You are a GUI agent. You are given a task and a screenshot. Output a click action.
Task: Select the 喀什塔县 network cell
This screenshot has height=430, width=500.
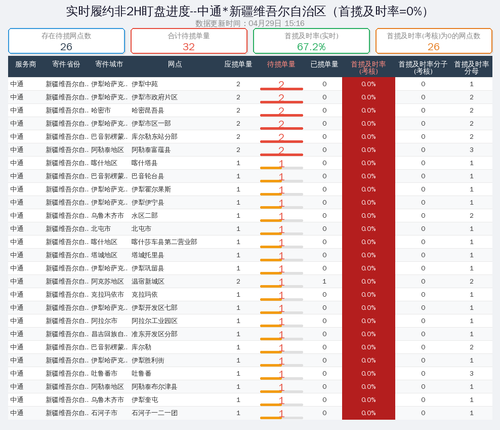click(x=144, y=163)
